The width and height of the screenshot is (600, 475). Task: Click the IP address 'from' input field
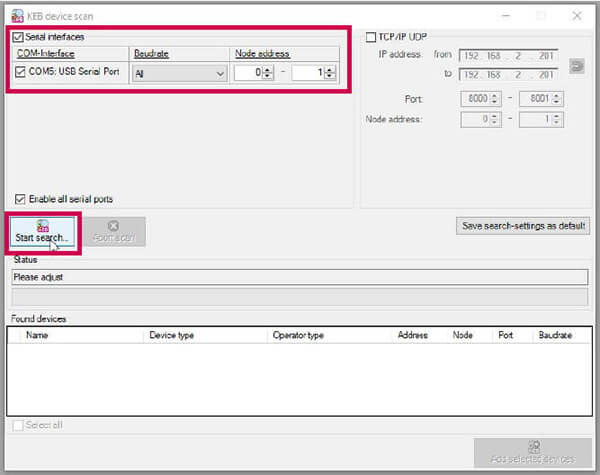[509, 56]
